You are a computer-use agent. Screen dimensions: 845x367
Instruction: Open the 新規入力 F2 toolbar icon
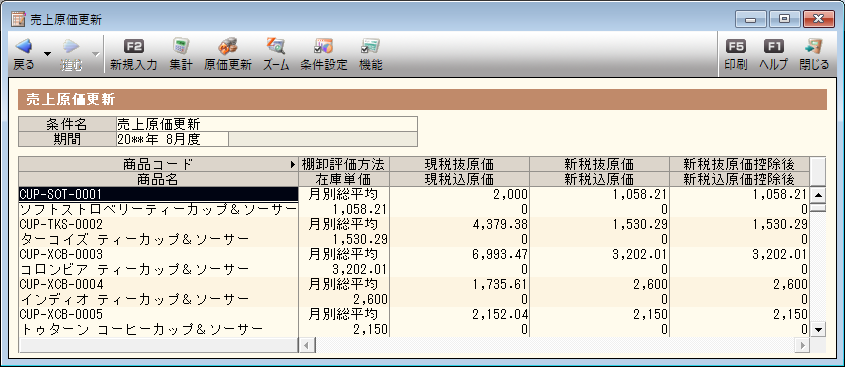(133, 46)
